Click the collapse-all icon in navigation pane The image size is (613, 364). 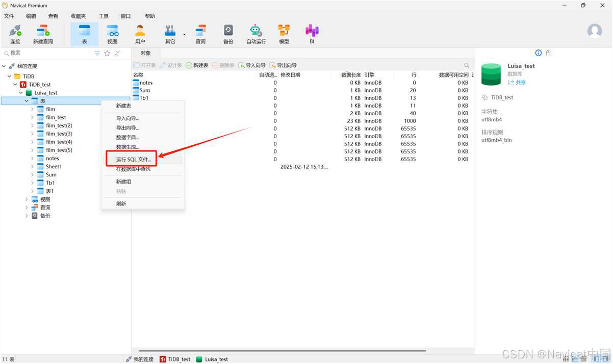117,53
